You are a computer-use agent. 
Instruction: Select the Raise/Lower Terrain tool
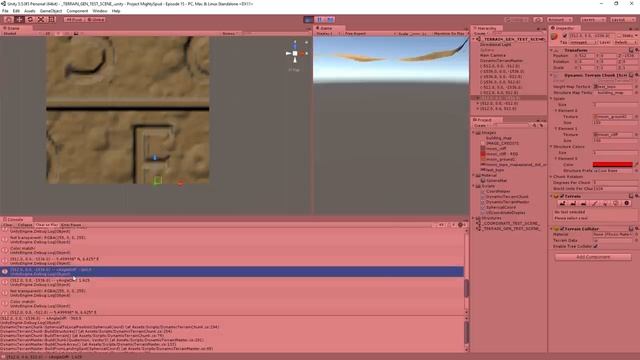click(563, 203)
